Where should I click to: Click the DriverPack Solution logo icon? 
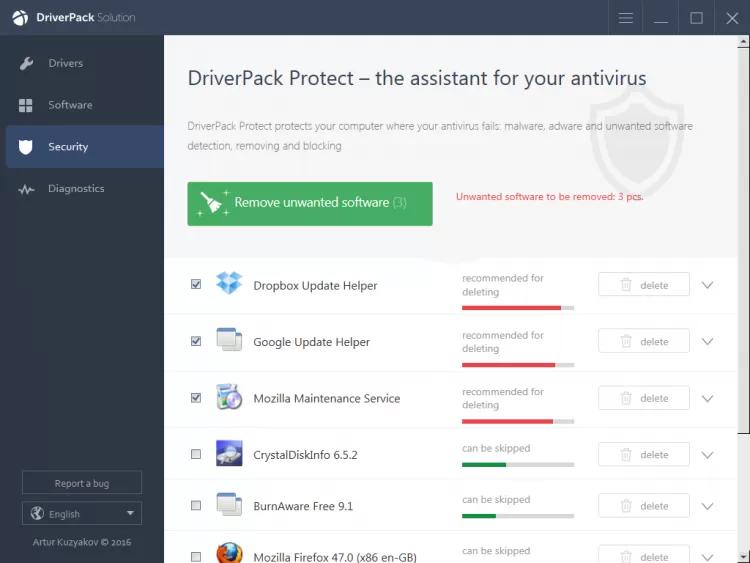click(20, 18)
